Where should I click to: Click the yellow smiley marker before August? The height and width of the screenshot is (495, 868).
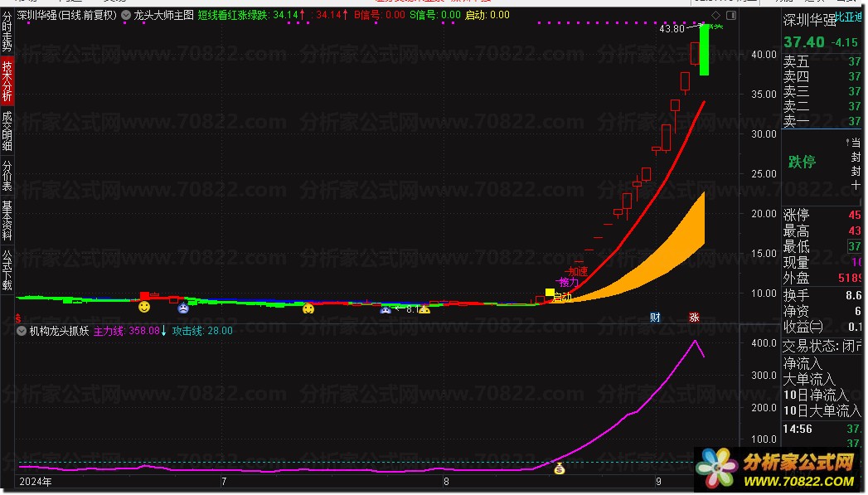[308, 308]
